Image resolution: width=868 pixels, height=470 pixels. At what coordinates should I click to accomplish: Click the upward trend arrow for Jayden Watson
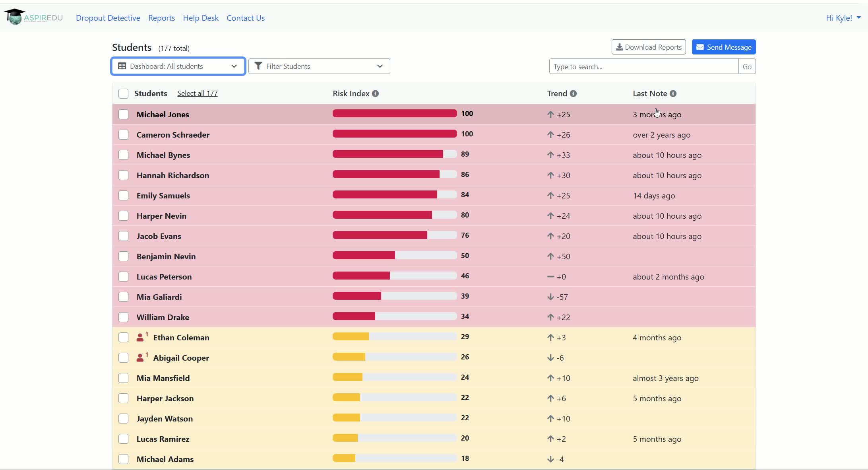[x=550, y=419]
